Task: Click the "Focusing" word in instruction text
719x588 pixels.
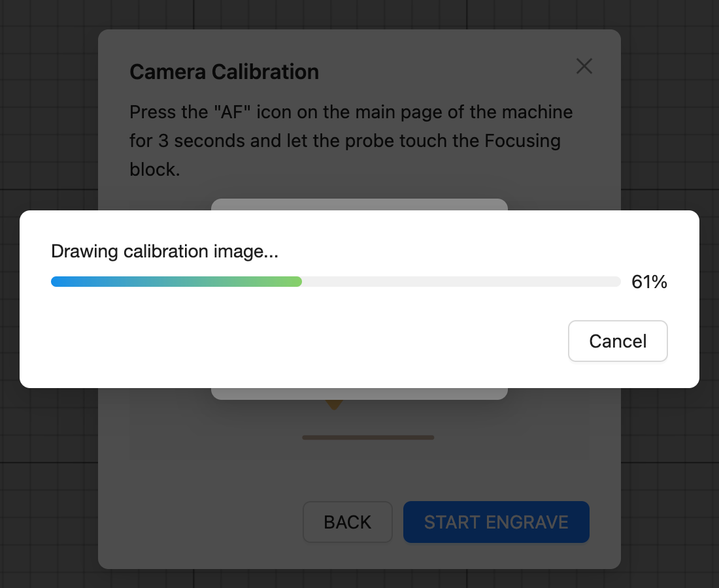Action: [522, 141]
